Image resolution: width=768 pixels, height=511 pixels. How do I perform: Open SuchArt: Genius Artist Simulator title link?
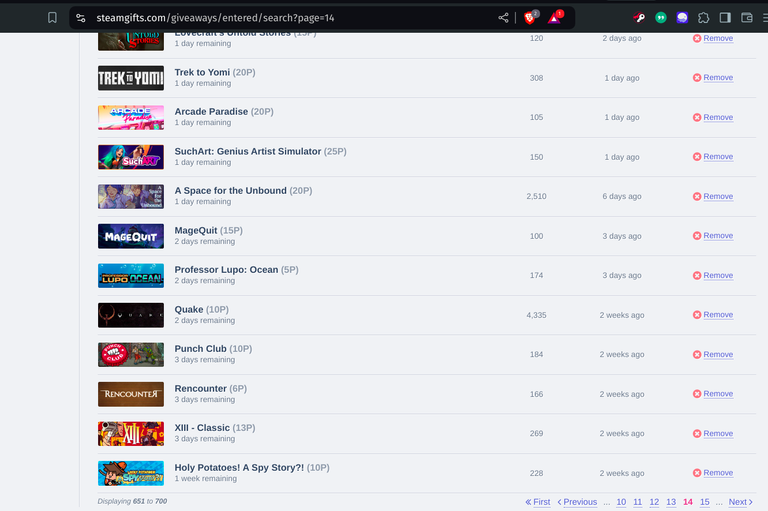[248, 151]
